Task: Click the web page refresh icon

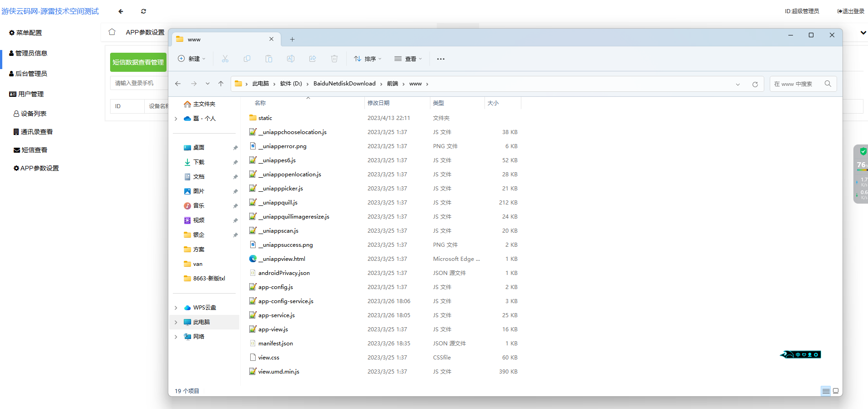Action: [143, 11]
